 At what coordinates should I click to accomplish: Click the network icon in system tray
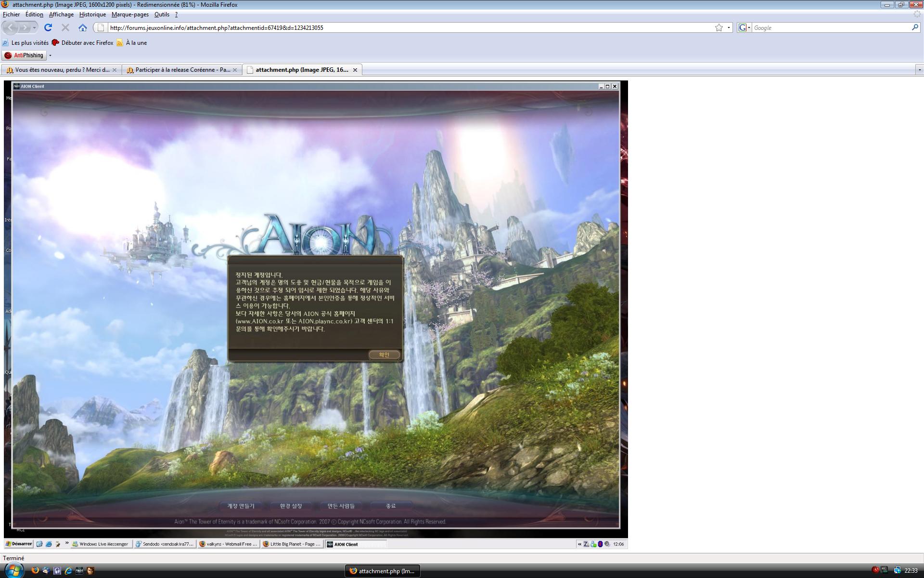pyautogui.click(x=897, y=570)
